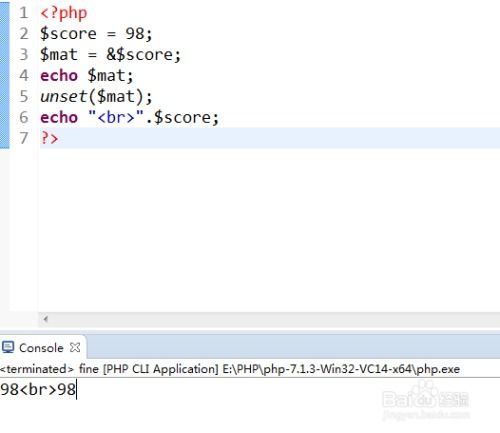Switch to the Console tab

[41, 348]
